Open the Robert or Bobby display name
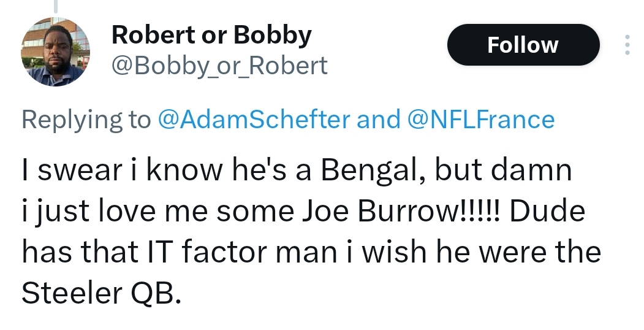644x330 pixels. 211,36
